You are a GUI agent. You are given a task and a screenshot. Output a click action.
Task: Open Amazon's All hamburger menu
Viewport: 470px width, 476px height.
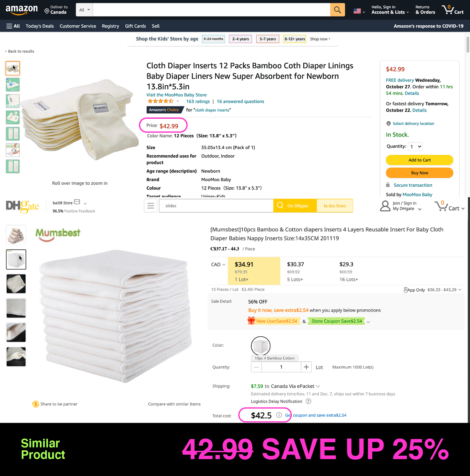coord(13,26)
